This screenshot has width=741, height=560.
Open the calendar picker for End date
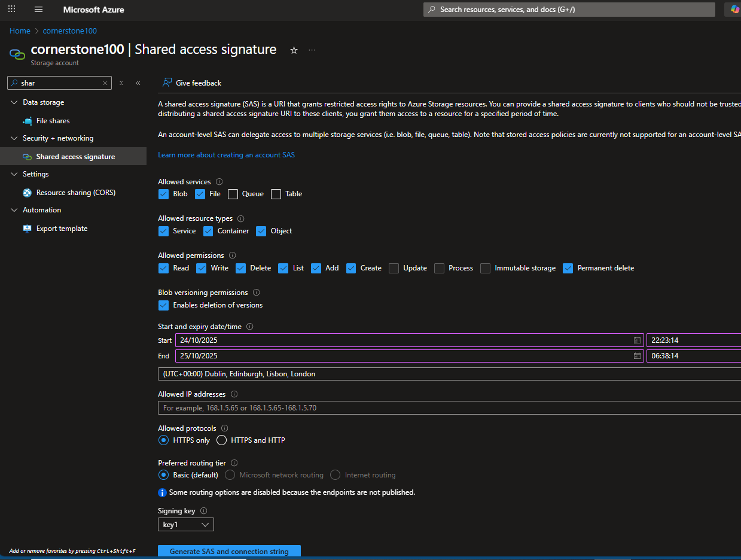(x=637, y=356)
